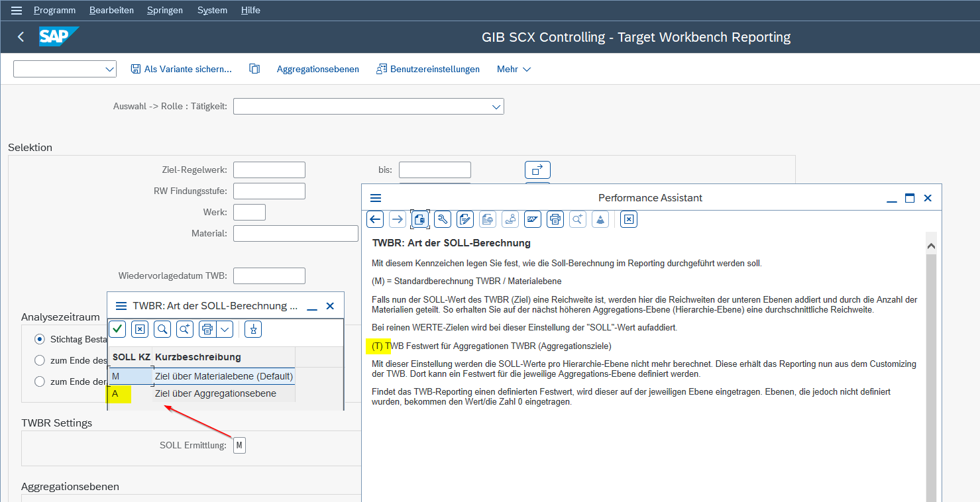Viewport: 980px width, 502px height.
Task: Select the Stichtag Bestand radio button
Action: [x=40, y=339]
